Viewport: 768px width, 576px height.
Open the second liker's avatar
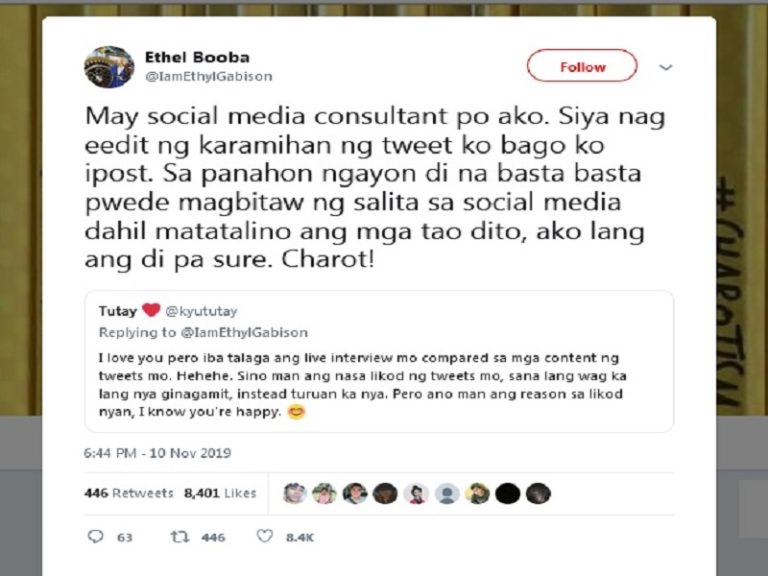point(324,493)
